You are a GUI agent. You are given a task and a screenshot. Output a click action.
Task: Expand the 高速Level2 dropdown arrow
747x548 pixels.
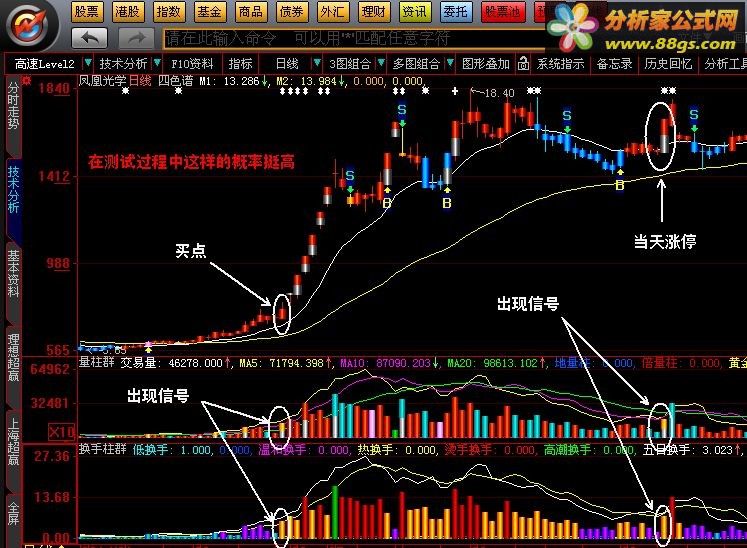click(x=88, y=63)
